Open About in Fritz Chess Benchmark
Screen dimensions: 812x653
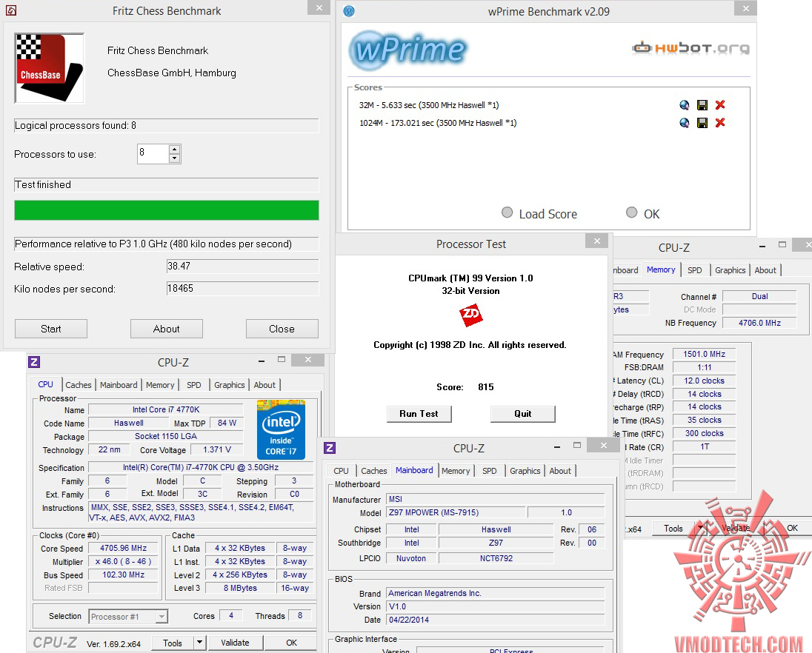166,329
